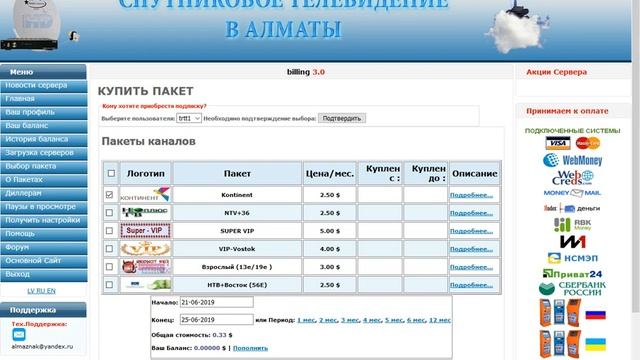Open Ваш баланс menu item

click(43, 126)
